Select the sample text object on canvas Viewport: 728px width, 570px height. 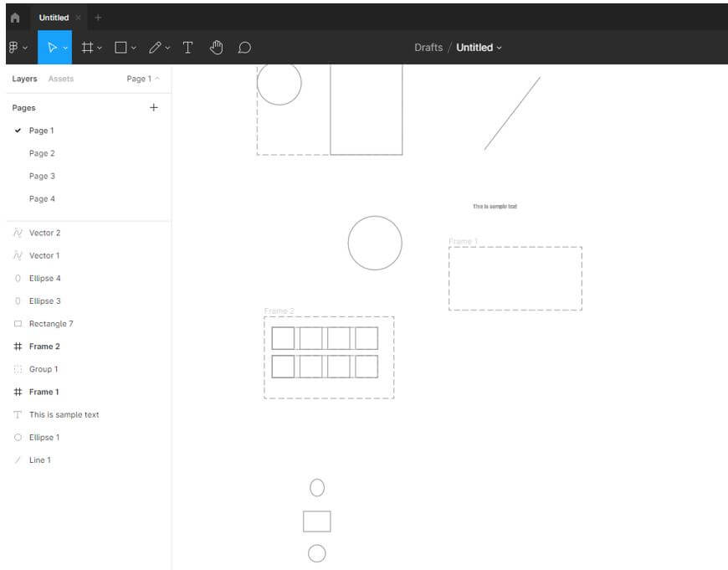[x=495, y=206]
